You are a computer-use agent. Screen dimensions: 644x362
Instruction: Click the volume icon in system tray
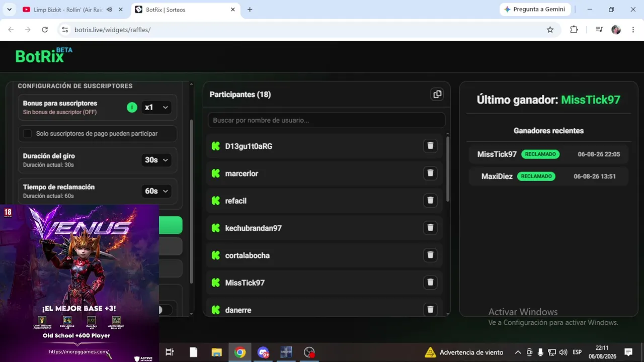tap(563, 352)
